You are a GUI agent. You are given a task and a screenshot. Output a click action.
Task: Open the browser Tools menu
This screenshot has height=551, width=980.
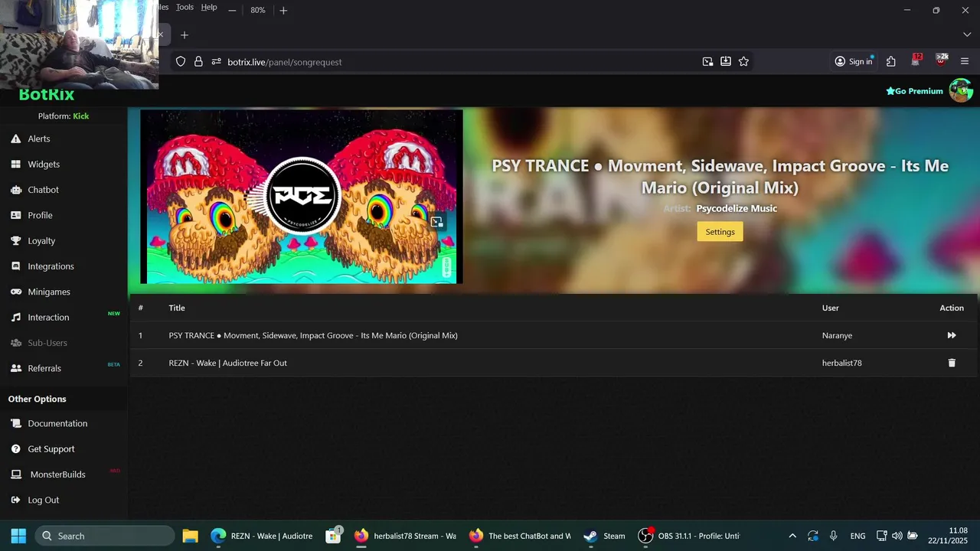tap(185, 7)
